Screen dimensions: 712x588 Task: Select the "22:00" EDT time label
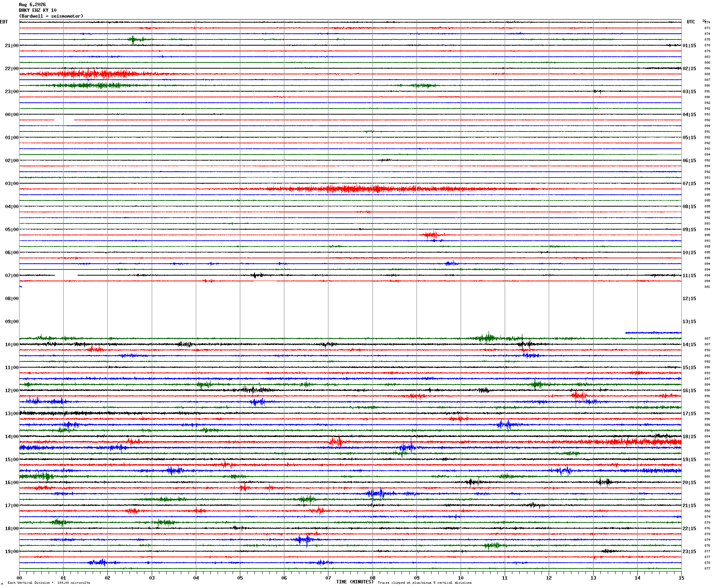[11, 69]
